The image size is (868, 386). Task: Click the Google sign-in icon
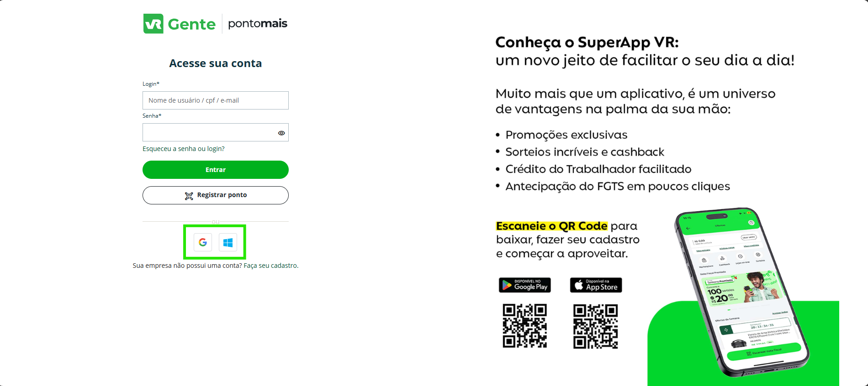tap(203, 242)
